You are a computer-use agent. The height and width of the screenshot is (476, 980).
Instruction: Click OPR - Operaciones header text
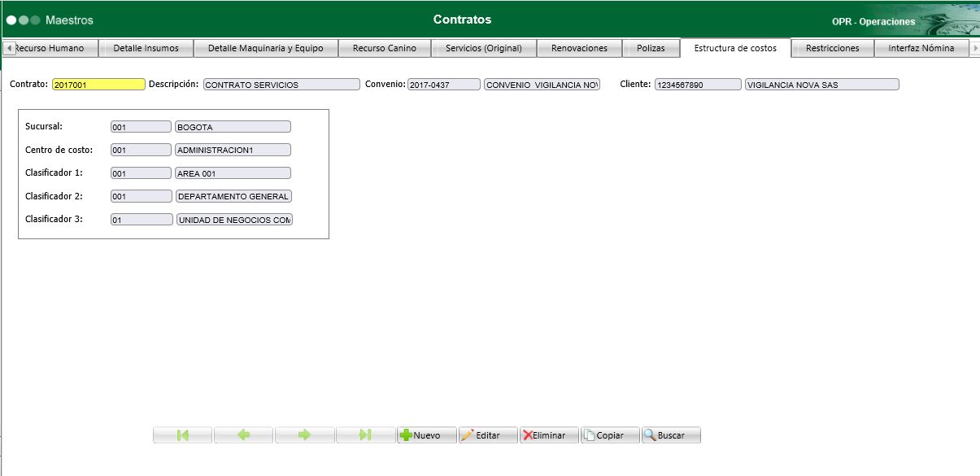873,22
